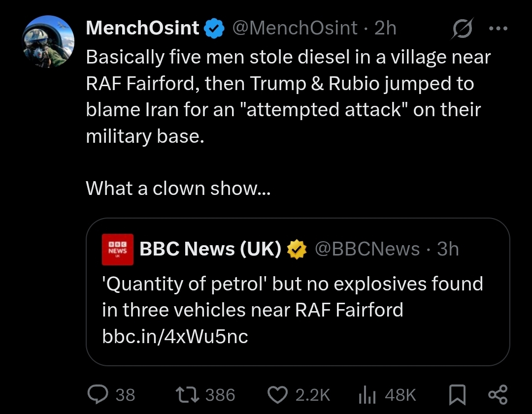Open the three-dot more options menu
The image size is (532, 414).
pyautogui.click(x=498, y=29)
